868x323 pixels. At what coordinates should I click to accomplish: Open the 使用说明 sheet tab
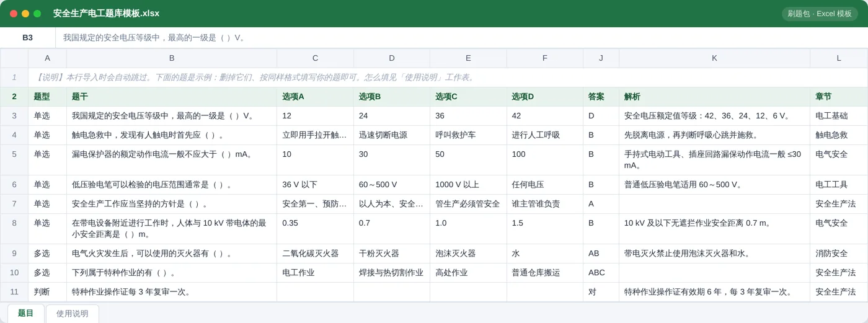[72, 314]
